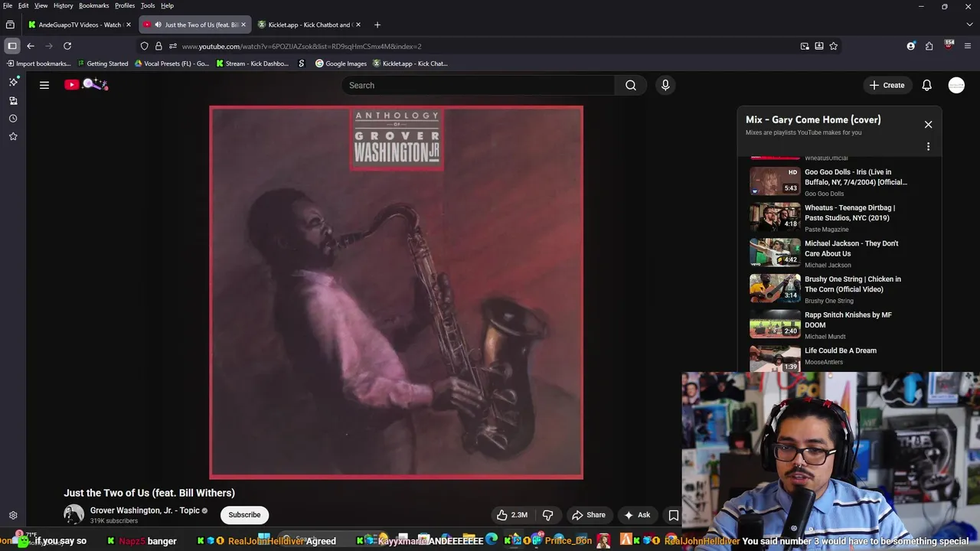Click the video title Just the Two of Us

(x=149, y=493)
